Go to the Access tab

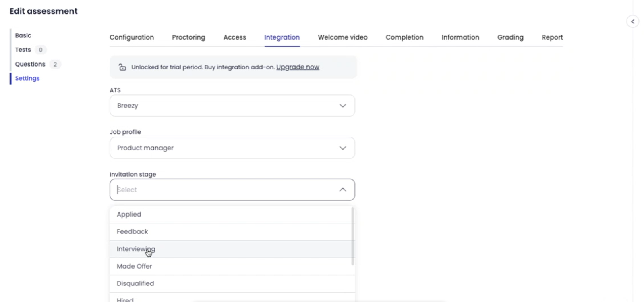[234, 37]
